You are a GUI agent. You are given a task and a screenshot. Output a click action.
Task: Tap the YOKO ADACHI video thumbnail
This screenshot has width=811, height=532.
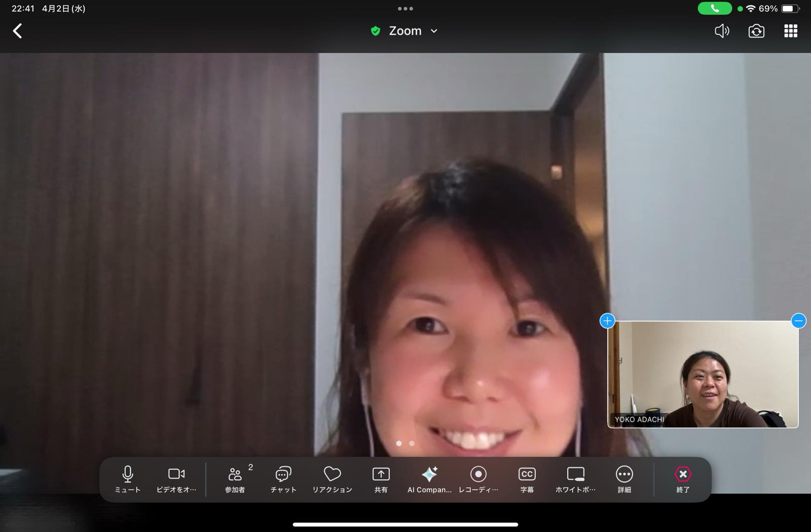coord(703,375)
